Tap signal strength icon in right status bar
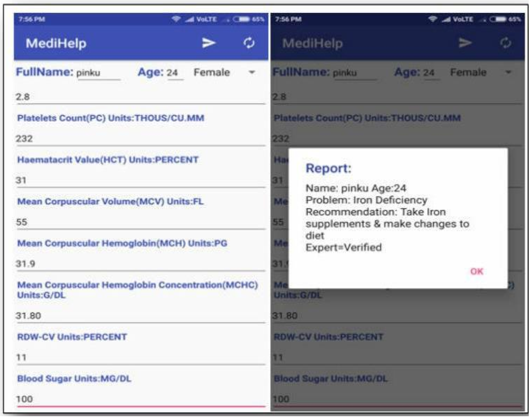The width and height of the screenshot is (532, 420). [x=446, y=19]
